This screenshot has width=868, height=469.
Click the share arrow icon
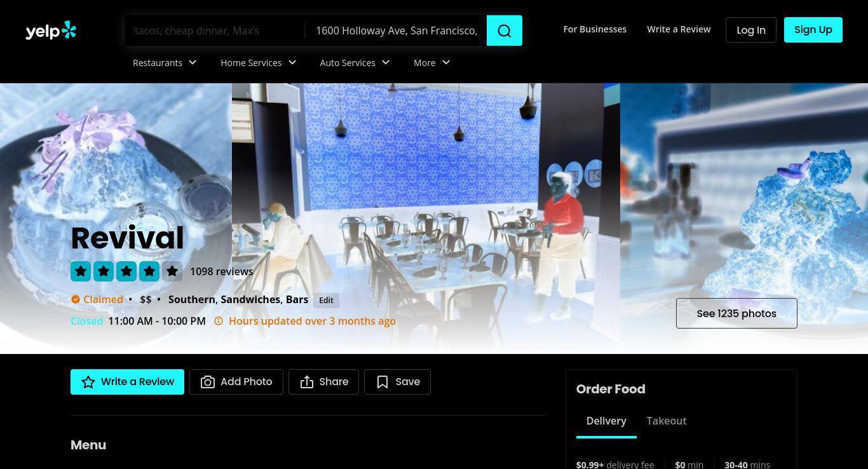click(x=307, y=382)
